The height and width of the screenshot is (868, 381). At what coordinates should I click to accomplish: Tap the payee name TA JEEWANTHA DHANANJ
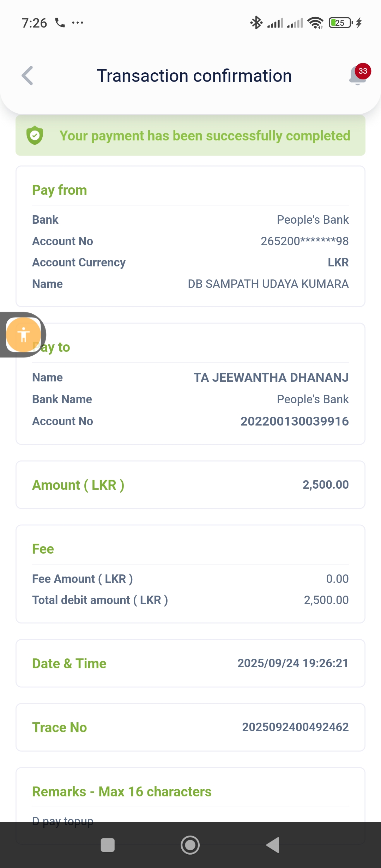(271, 378)
